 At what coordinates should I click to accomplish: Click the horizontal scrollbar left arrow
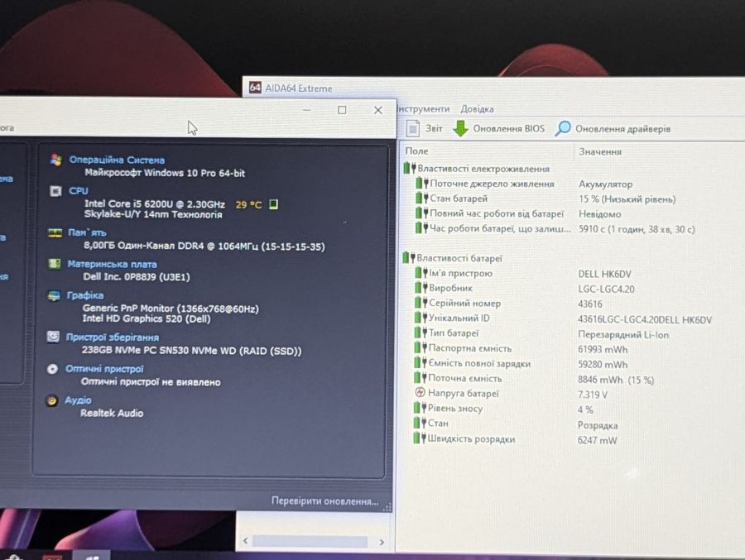point(246,540)
